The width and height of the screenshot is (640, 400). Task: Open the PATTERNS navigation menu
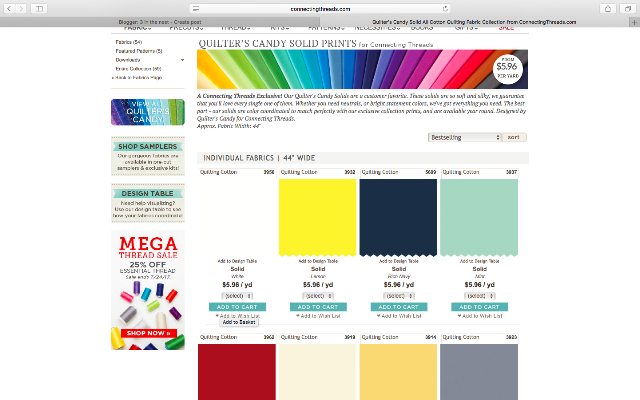[x=326, y=28]
